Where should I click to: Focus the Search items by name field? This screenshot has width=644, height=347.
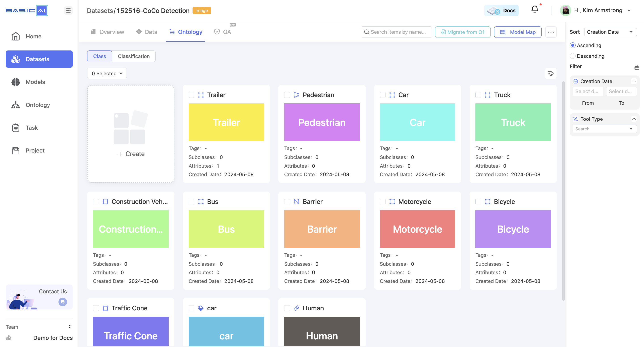tap(396, 32)
